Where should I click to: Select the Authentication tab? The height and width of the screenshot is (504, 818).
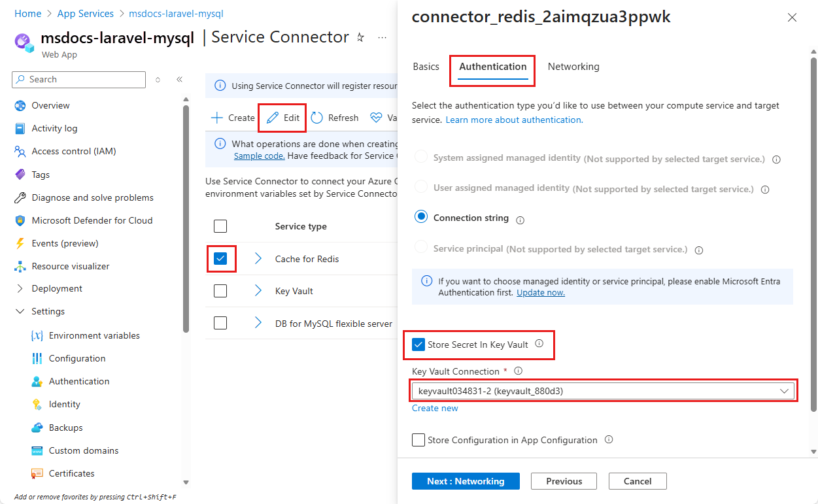493,67
